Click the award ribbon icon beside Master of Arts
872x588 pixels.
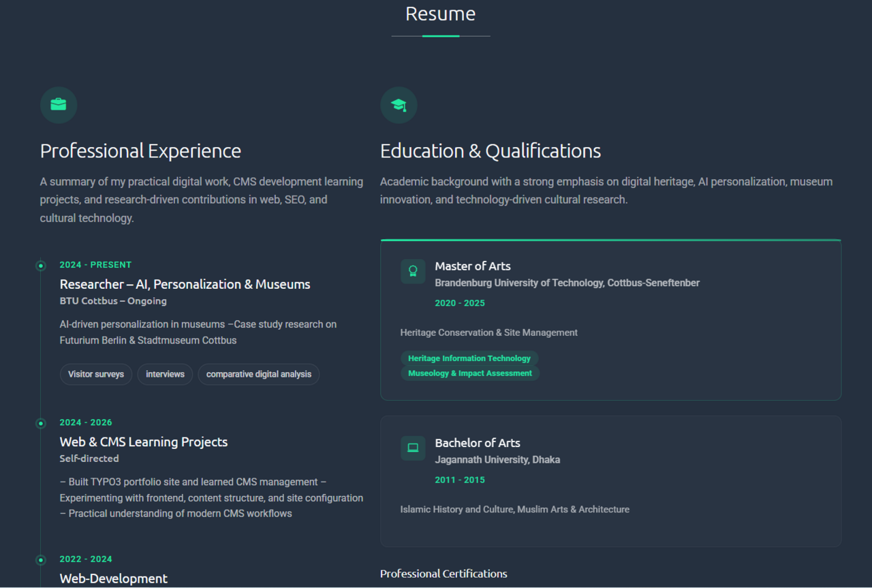pyautogui.click(x=413, y=271)
